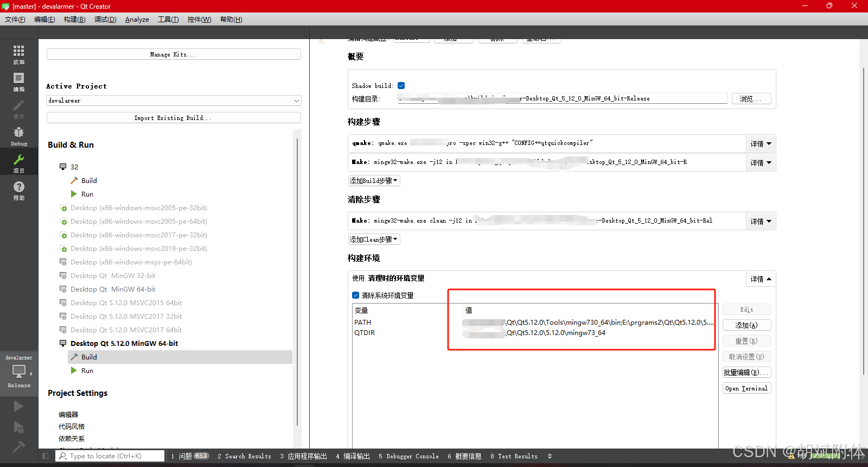This screenshot has height=467, width=868.
Task: Show Application Output pane
Action: pyautogui.click(x=303, y=456)
